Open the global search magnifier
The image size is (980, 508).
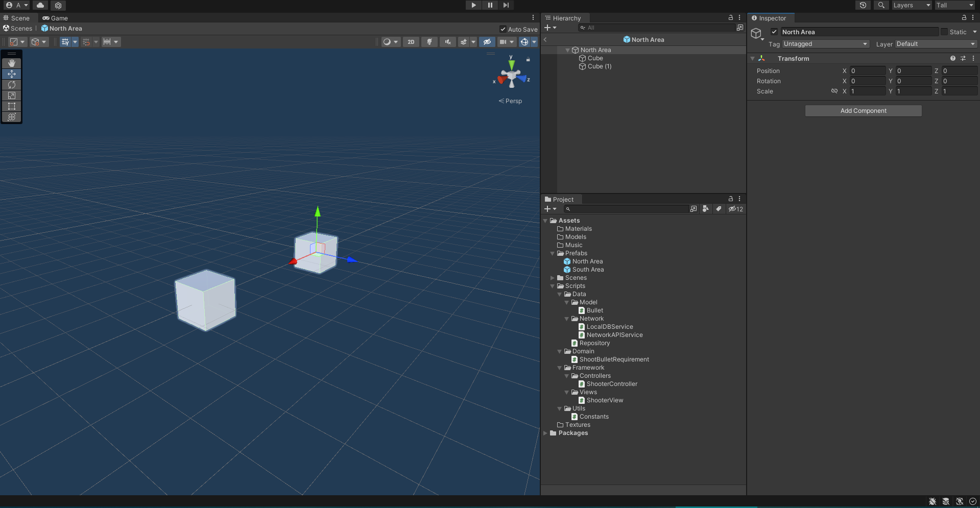click(881, 5)
